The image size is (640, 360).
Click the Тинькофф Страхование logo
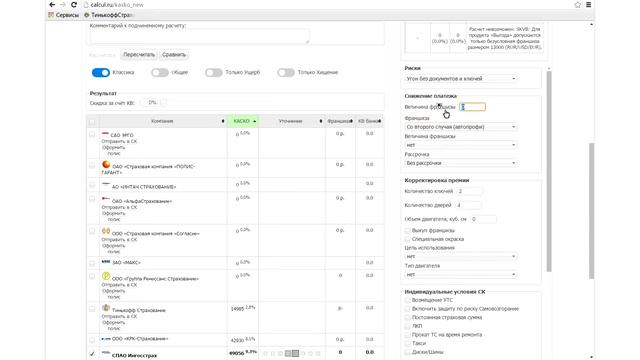(106, 308)
